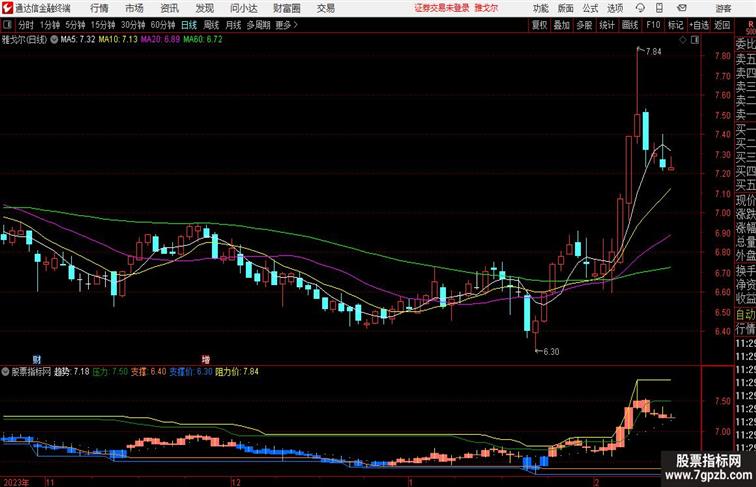This screenshot has width=756, height=487.
Task: Open the dropdown circle beside 雅戈尔(日线)
Action: 54,40
